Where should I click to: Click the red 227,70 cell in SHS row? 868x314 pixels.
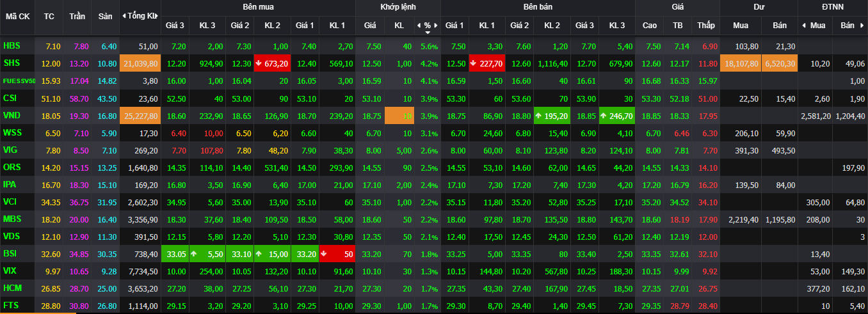tap(487, 63)
